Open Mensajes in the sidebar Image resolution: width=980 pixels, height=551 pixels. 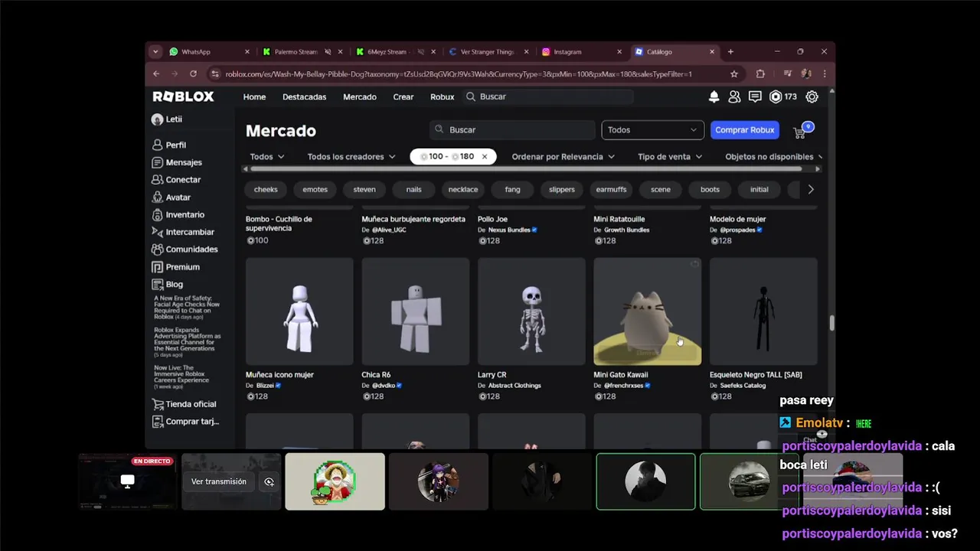(184, 162)
